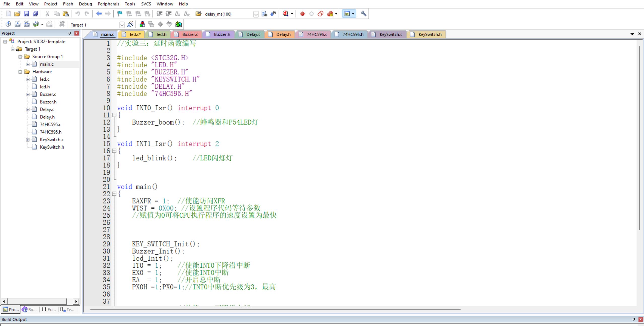Save all open files
The image size is (644, 326).
pyautogui.click(x=35, y=14)
